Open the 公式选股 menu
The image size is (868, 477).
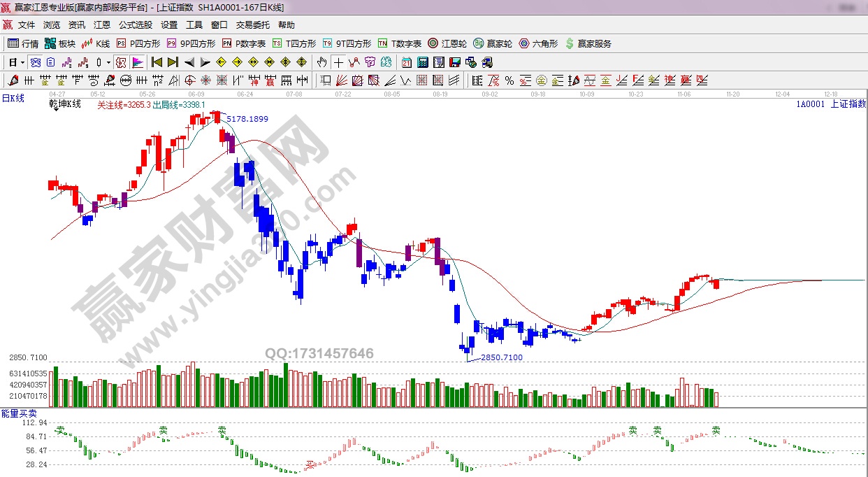135,25
